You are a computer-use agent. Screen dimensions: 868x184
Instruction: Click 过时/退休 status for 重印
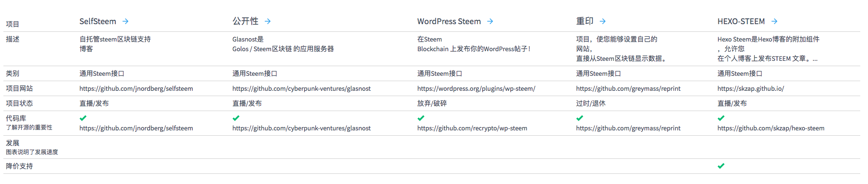click(x=591, y=103)
